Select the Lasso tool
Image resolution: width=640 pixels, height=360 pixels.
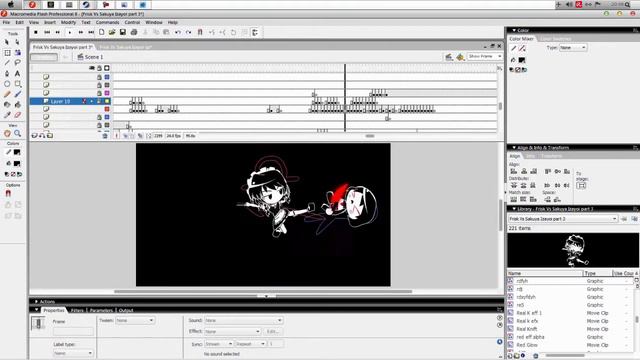pos(18,63)
